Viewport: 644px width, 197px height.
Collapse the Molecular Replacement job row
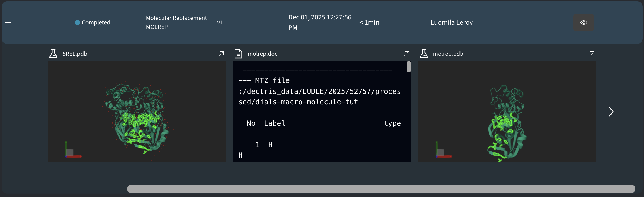point(8,22)
